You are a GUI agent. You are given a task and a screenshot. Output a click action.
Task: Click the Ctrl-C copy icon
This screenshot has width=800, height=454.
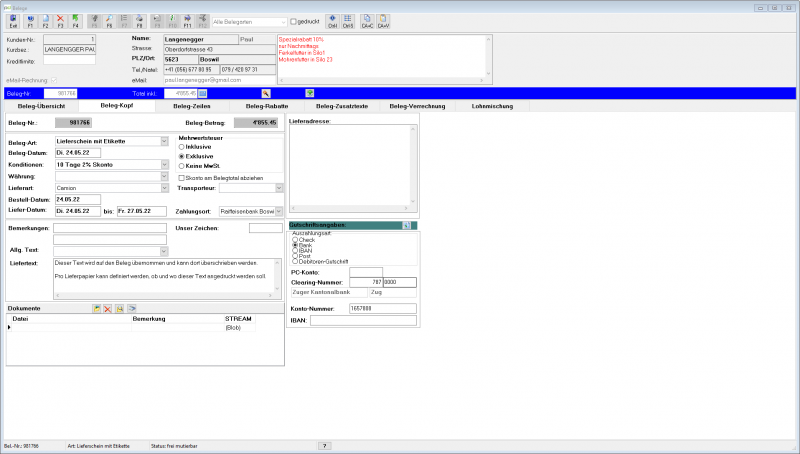coord(367,21)
